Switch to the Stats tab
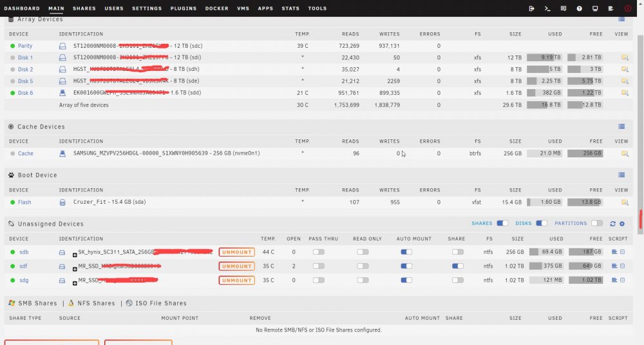 pyautogui.click(x=290, y=8)
